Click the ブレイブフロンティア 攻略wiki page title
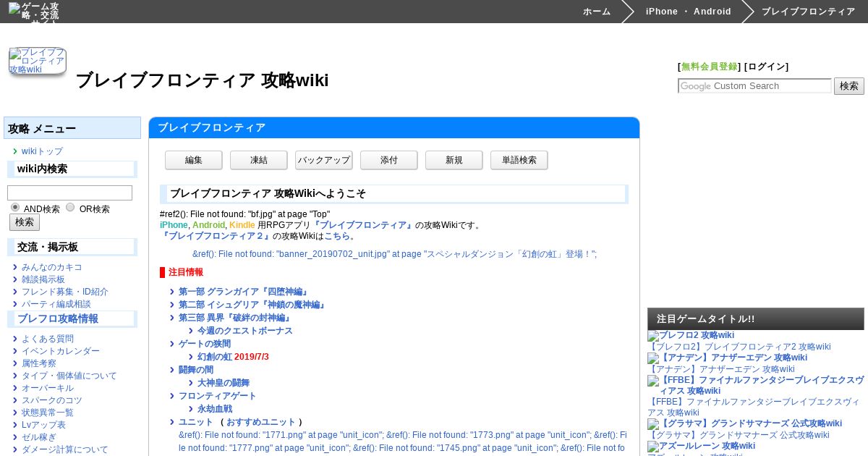 click(202, 80)
